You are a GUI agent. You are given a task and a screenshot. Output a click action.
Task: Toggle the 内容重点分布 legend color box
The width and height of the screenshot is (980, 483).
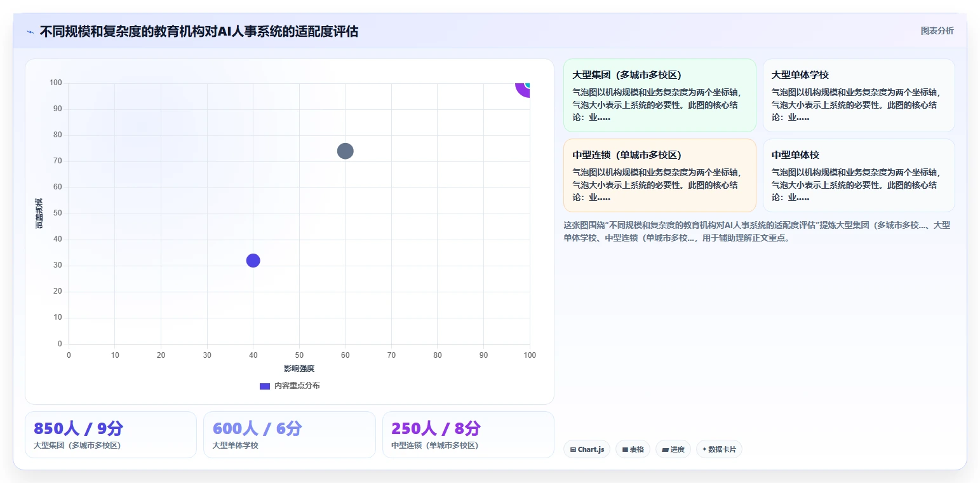pyautogui.click(x=265, y=386)
